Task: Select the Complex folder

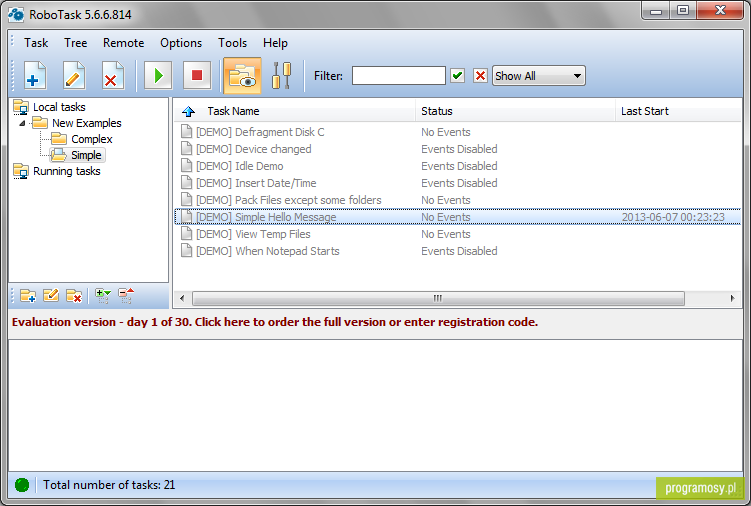Action: coord(91,139)
